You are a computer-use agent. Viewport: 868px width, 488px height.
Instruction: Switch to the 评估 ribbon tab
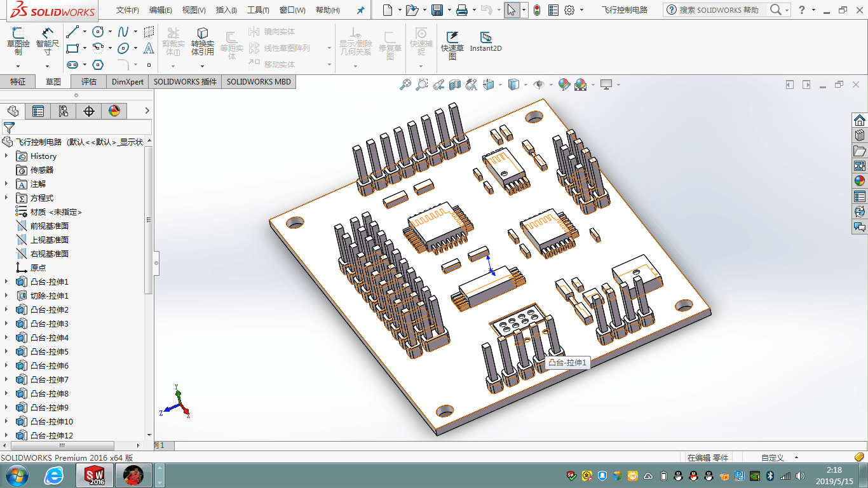click(89, 81)
